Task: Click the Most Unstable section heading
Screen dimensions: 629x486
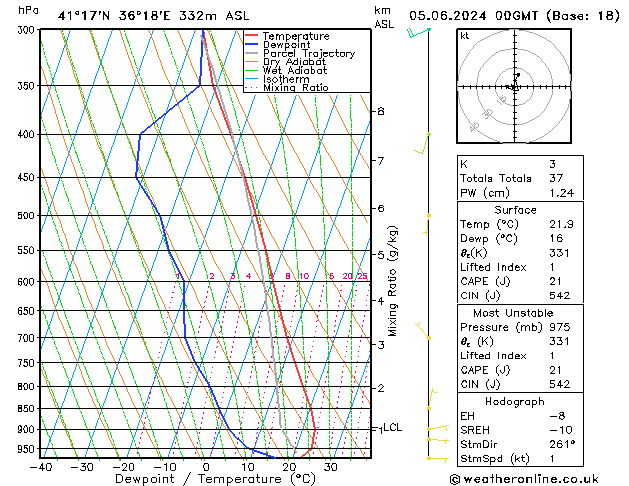Action: tap(513, 313)
